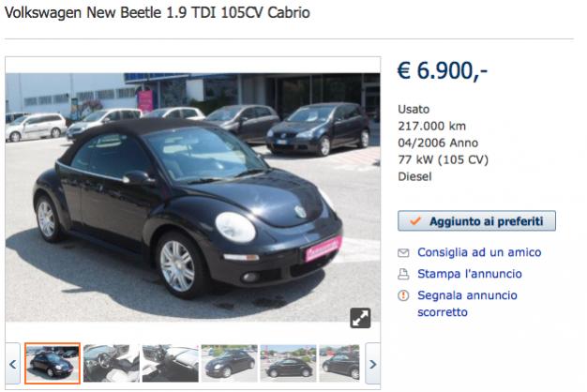The height and width of the screenshot is (392, 587).
Task: Click the € 6.900 price text
Action: pyautogui.click(x=442, y=70)
